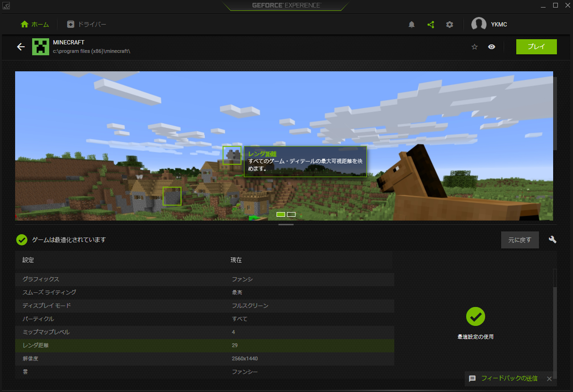Open the YKMC account dropdown
Screen dimensions: 573x392
pos(499,25)
